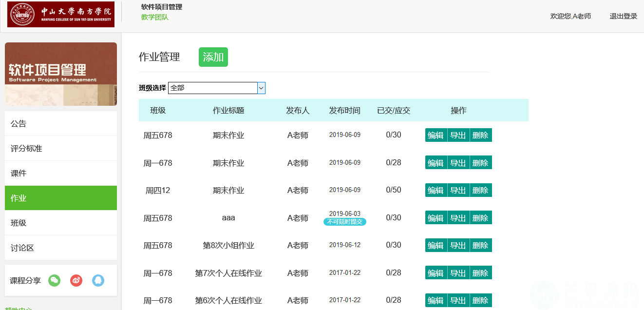The height and width of the screenshot is (310, 644).
Task: Click the university logo in header
Action: click(61, 14)
